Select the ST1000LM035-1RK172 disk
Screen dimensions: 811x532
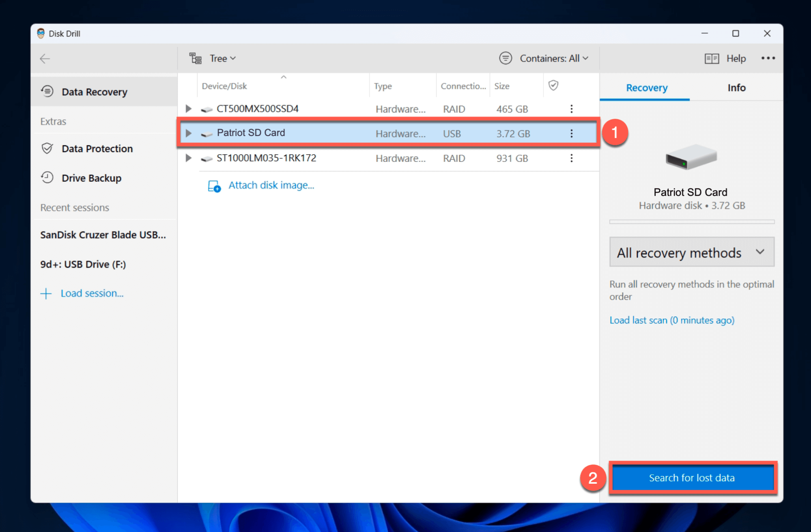[x=388, y=158]
